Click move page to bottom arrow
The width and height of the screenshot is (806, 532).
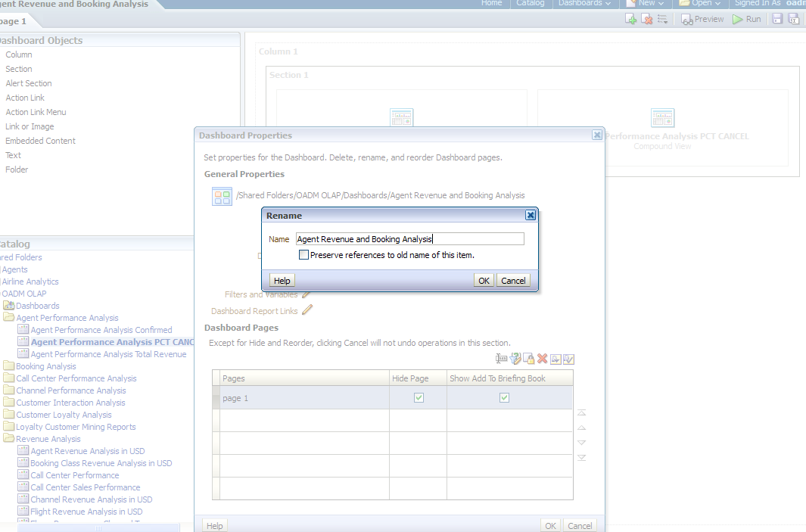click(581, 458)
